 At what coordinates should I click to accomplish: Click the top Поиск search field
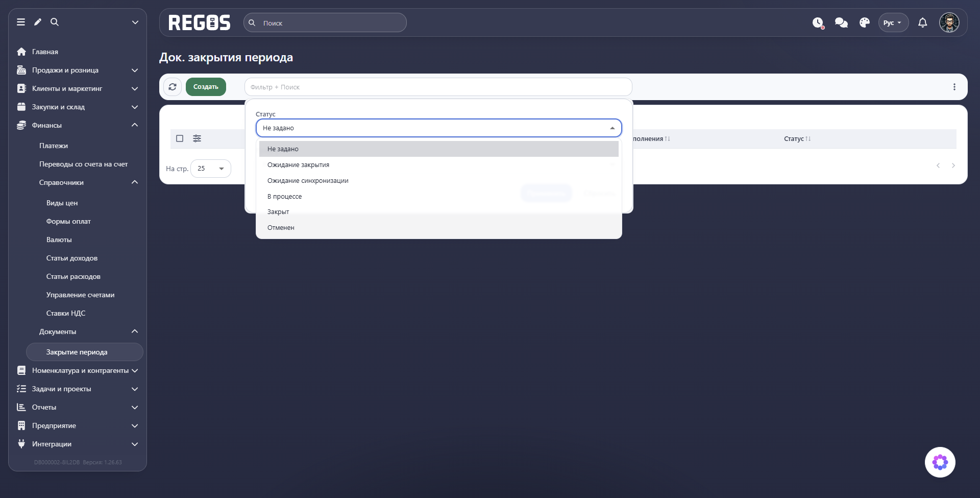coord(325,23)
